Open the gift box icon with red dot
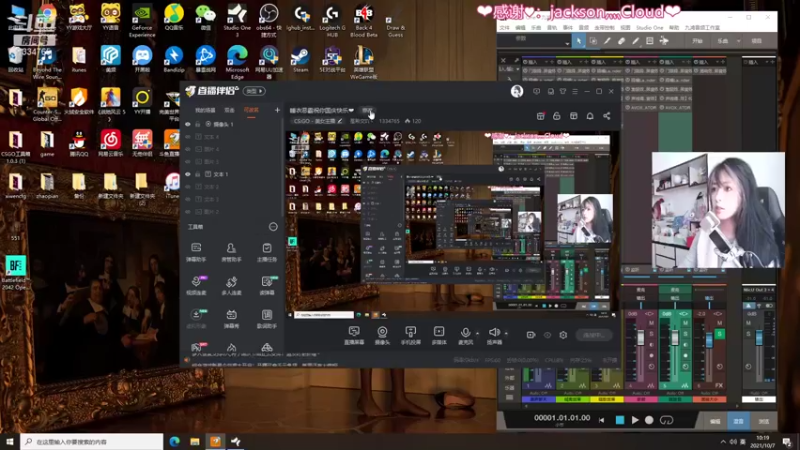Image resolution: width=800 pixels, height=450 pixels. 540,116
